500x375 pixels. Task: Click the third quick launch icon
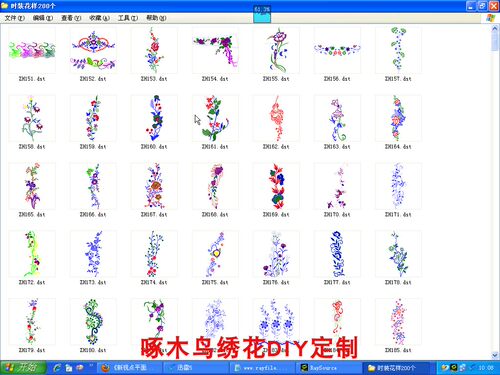(80, 368)
